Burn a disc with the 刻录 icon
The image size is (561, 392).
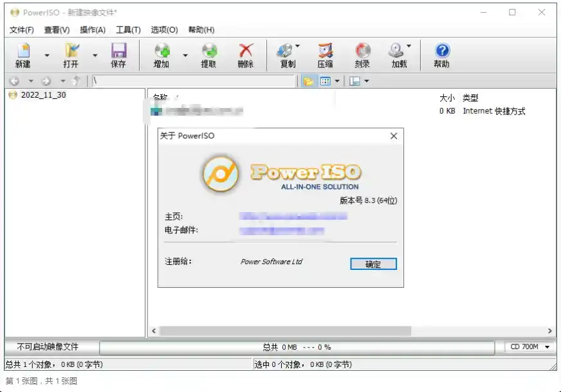(363, 55)
